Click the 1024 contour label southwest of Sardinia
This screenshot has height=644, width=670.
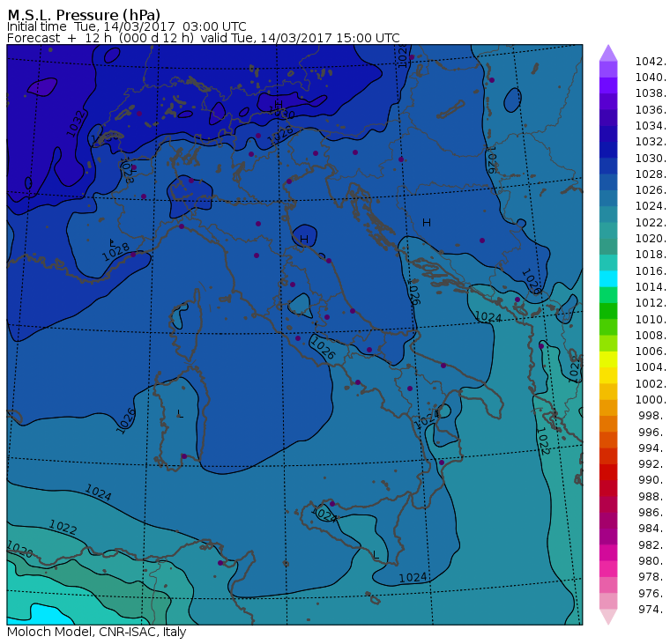pos(98,492)
